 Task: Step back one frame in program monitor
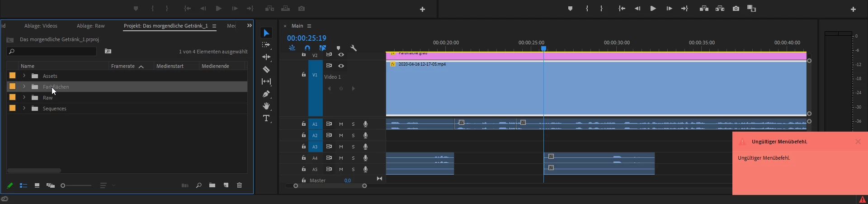[637, 9]
